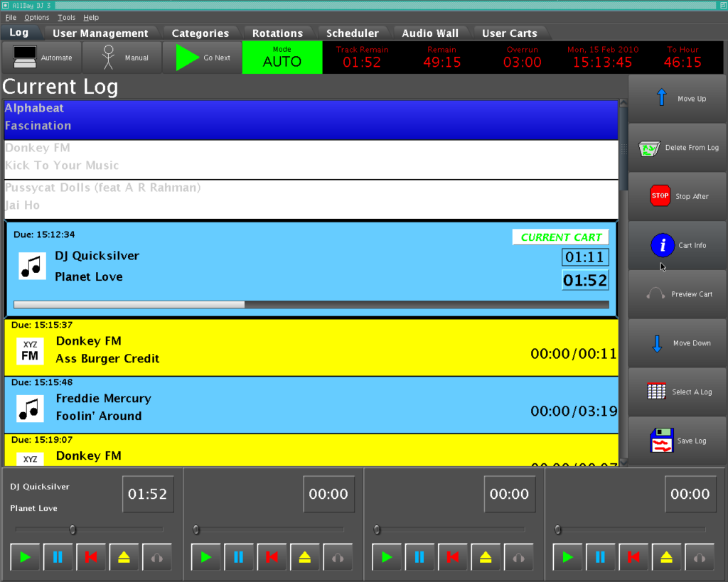
Task: Click the headphones icon on the fourth deck
Action: coord(700,556)
